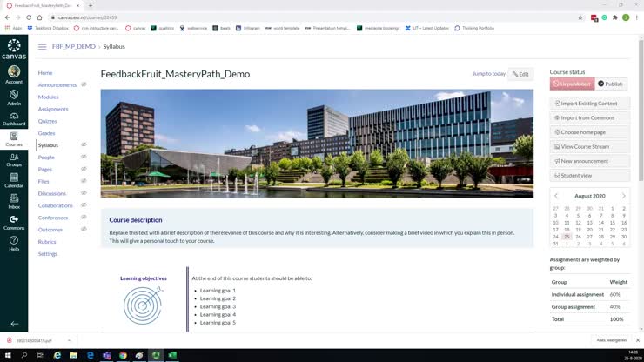Click the Unpublished status button
Viewport: 644px width, 362px height.
click(x=572, y=84)
